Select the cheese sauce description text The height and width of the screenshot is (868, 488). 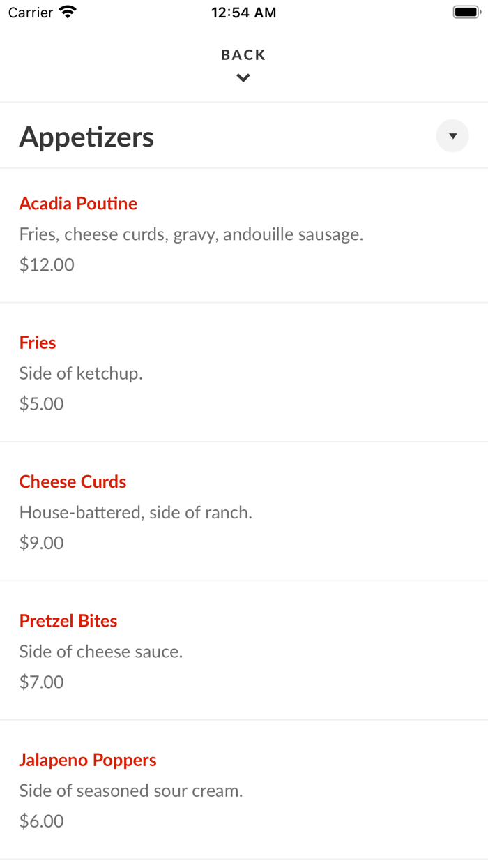(101, 652)
